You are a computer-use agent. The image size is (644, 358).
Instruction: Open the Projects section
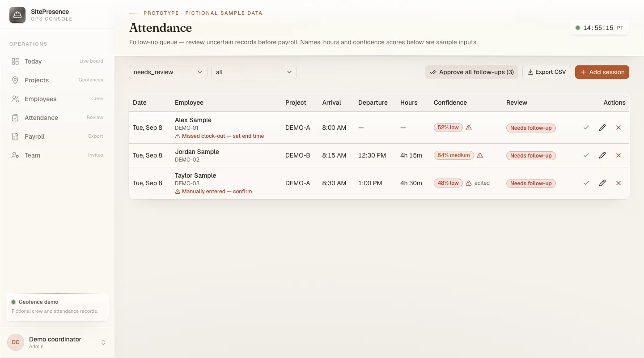click(57, 80)
